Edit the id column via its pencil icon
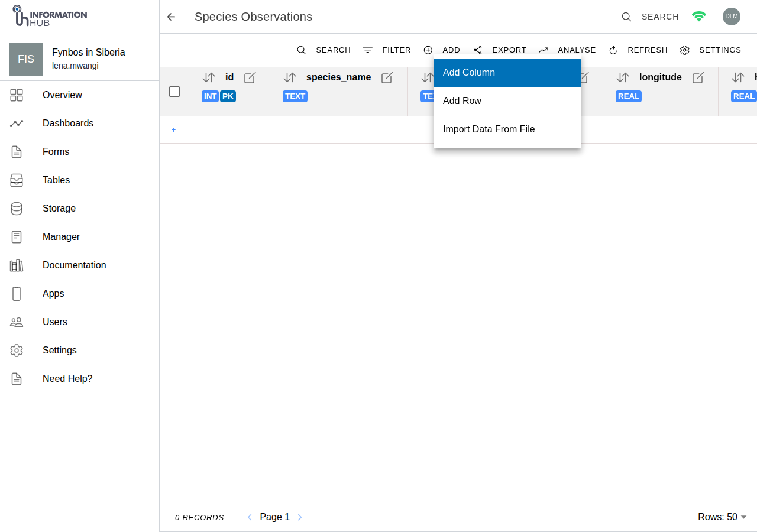The width and height of the screenshot is (757, 532). click(x=250, y=77)
